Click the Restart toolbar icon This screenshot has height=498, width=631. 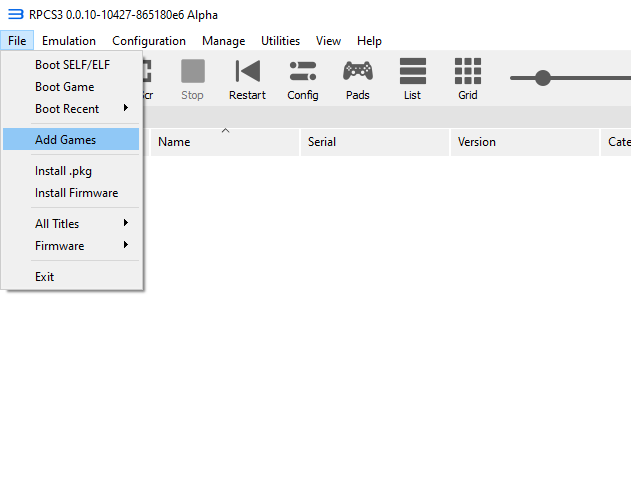click(x=247, y=72)
